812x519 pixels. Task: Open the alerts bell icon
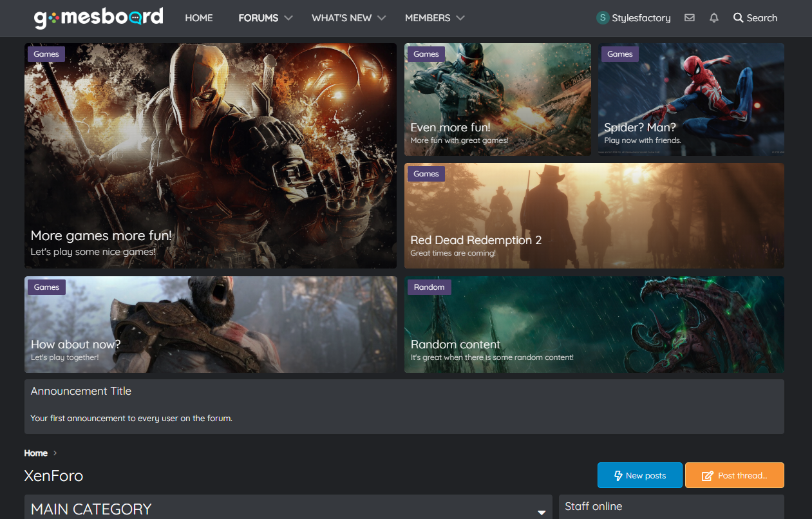pyautogui.click(x=713, y=18)
